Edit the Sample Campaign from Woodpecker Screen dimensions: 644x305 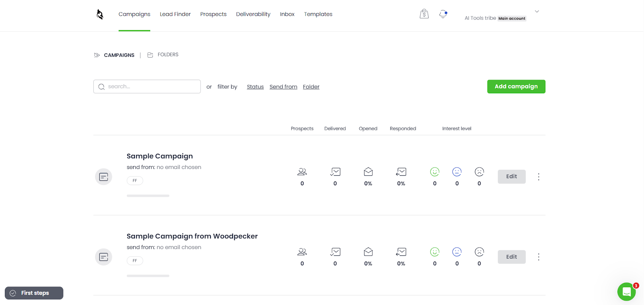pyautogui.click(x=512, y=257)
